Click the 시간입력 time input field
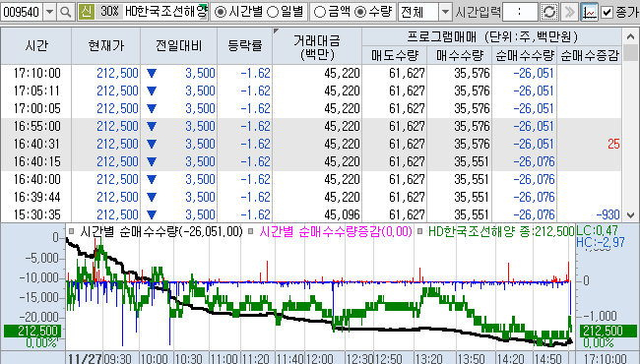Image resolution: width=640 pixels, height=364 pixels. (520, 12)
